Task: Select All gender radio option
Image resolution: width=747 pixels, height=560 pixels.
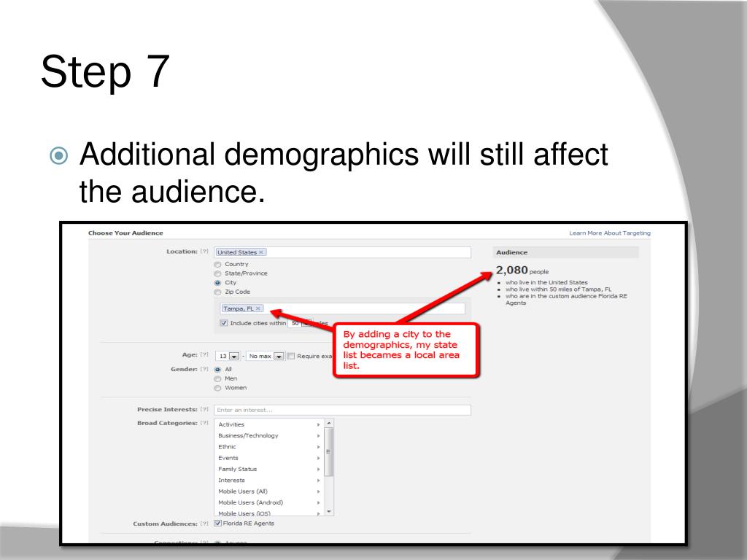Action: pyautogui.click(x=217, y=370)
